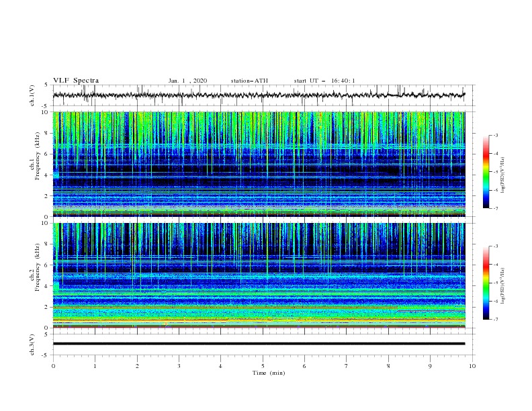
Task: Click time axis tick label "0"
Action: point(53,366)
